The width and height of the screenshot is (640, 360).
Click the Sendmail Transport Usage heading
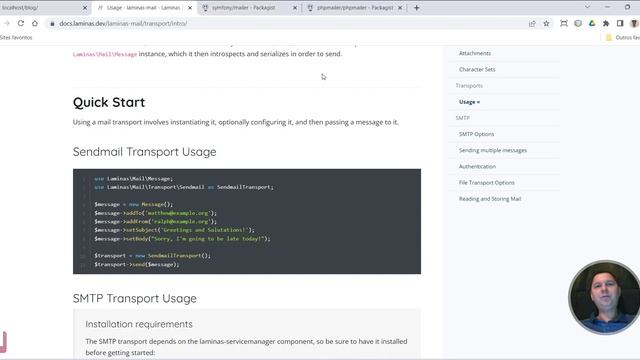click(x=144, y=152)
